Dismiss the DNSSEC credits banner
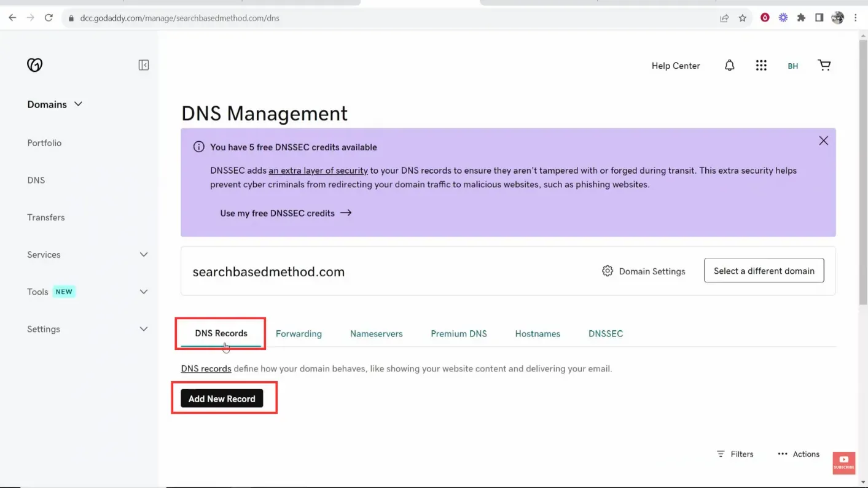Image resolution: width=868 pixels, height=488 pixels. tap(823, 141)
